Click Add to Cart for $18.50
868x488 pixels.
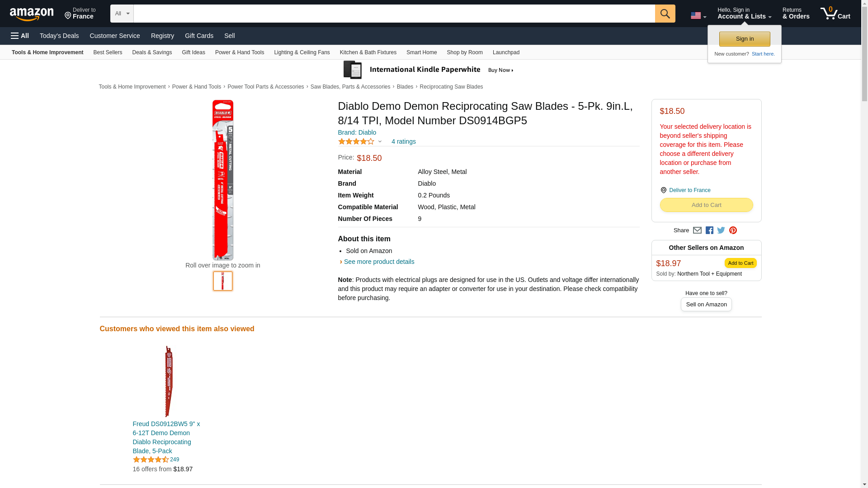tap(706, 205)
